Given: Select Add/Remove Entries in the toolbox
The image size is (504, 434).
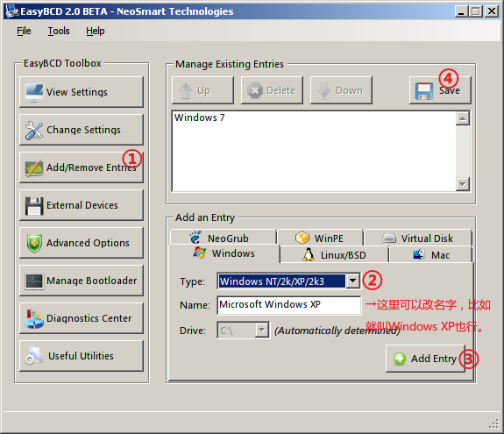Looking at the screenshot, I should coord(82,167).
